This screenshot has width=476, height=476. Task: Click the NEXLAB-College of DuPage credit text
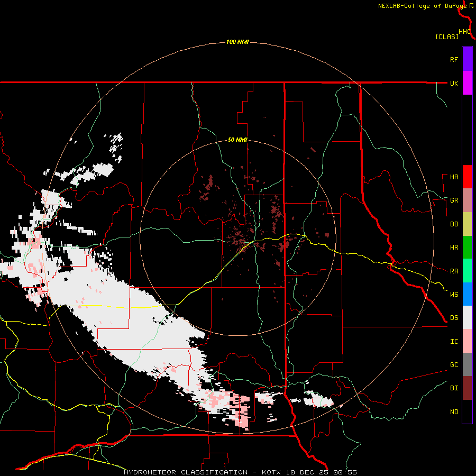[x=422, y=6]
